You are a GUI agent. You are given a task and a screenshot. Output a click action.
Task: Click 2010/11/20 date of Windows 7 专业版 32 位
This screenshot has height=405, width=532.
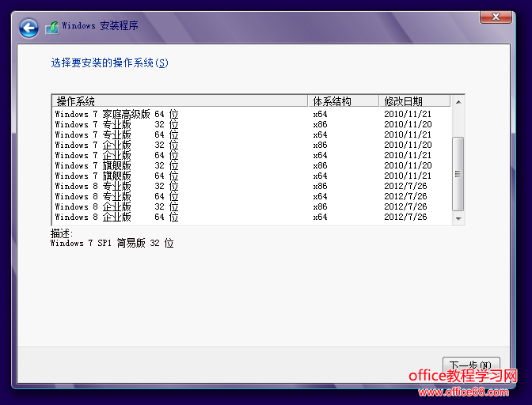(x=408, y=124)
